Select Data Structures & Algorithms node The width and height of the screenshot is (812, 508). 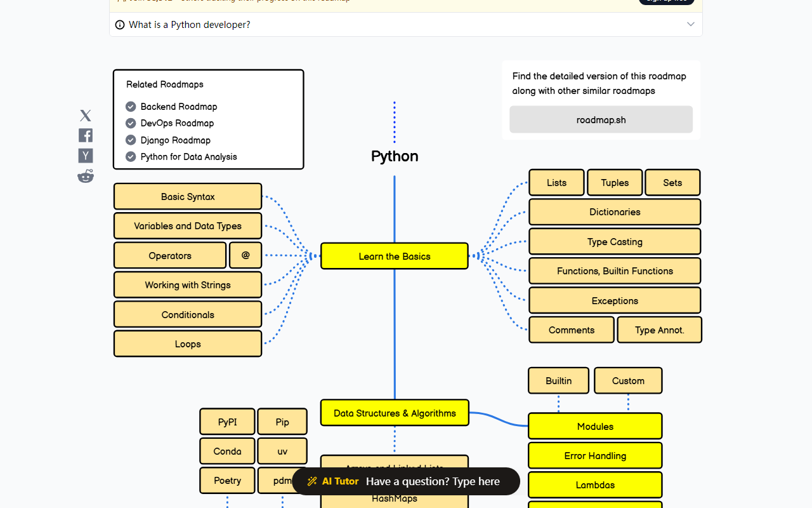[395, 413]
